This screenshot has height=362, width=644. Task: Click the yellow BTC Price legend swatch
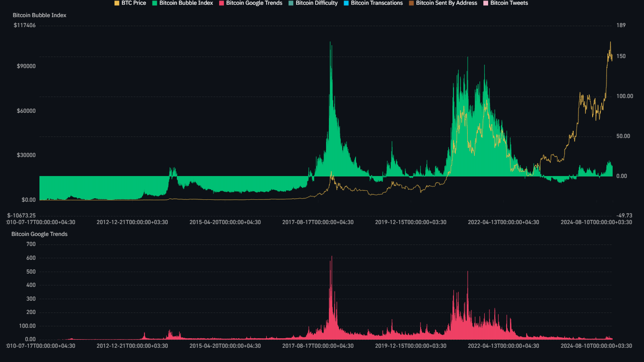pyautogui.click(x=117, y=3)
